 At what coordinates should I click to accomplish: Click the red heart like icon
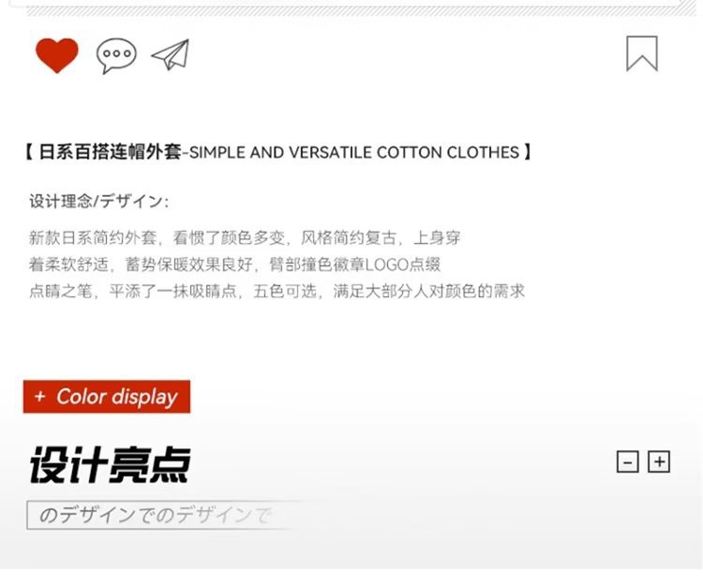(57, 55)
